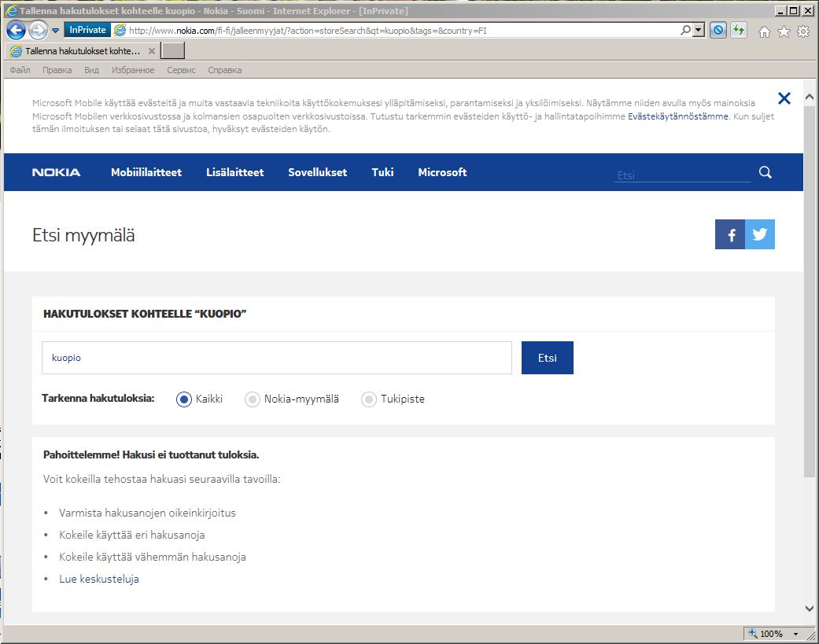The height and width of the screenshot is (644, 819).
Task: Share page on Twitter
Action: click(760, 234)
